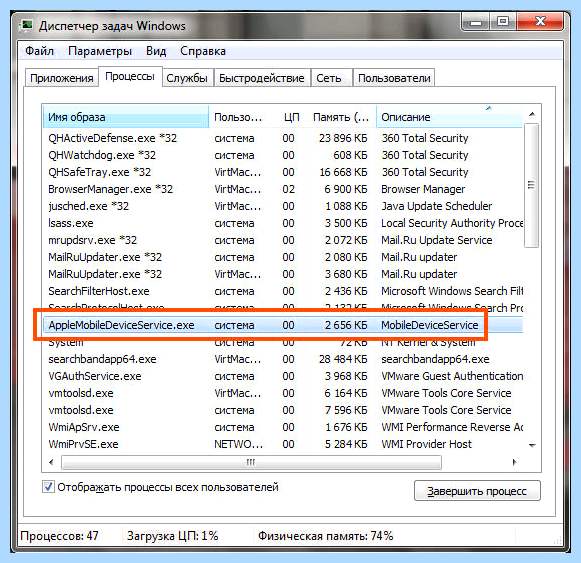Select the BrowserManager.exe *32 process

pos(283,189)
